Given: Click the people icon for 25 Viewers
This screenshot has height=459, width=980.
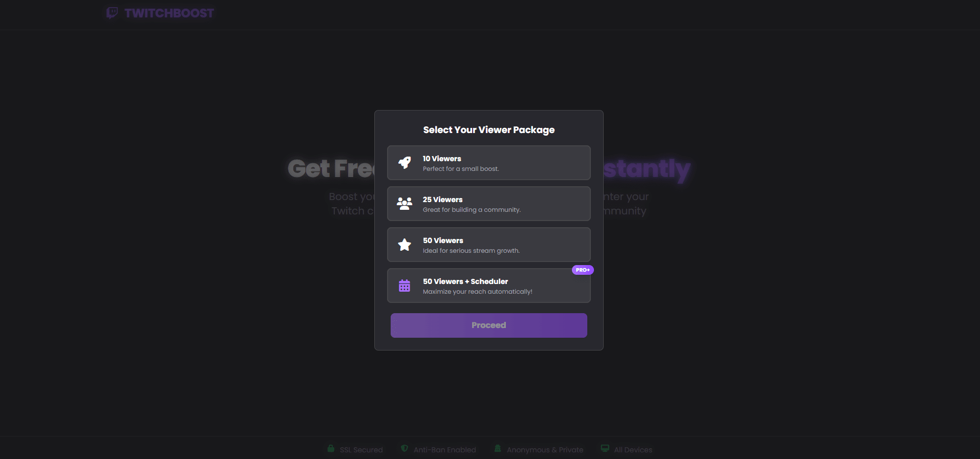Looking at the screenshot, I should point(404,204).
